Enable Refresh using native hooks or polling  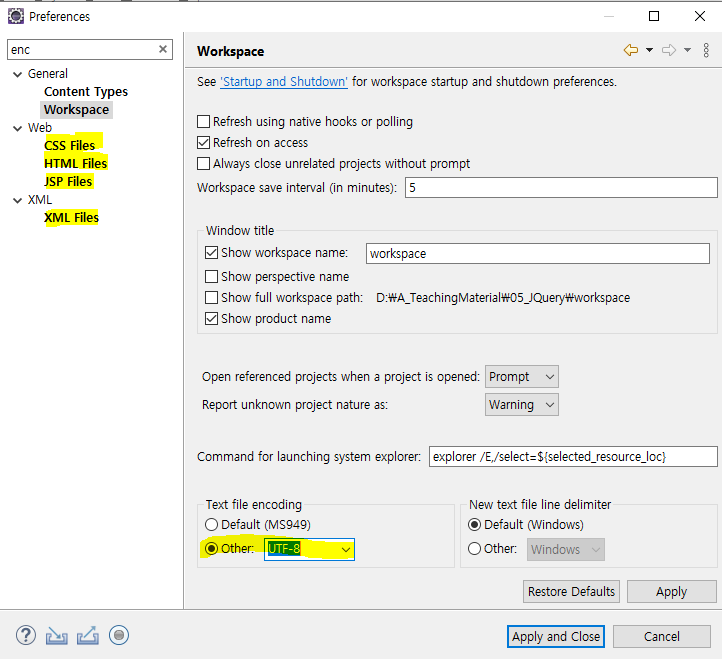[204, 122]
